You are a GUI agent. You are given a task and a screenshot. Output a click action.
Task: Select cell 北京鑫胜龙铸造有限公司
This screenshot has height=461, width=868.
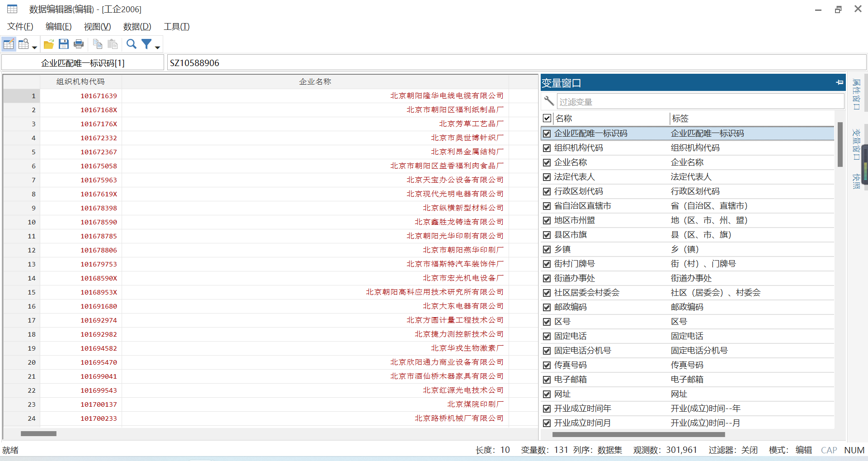(x=315, y=222)
